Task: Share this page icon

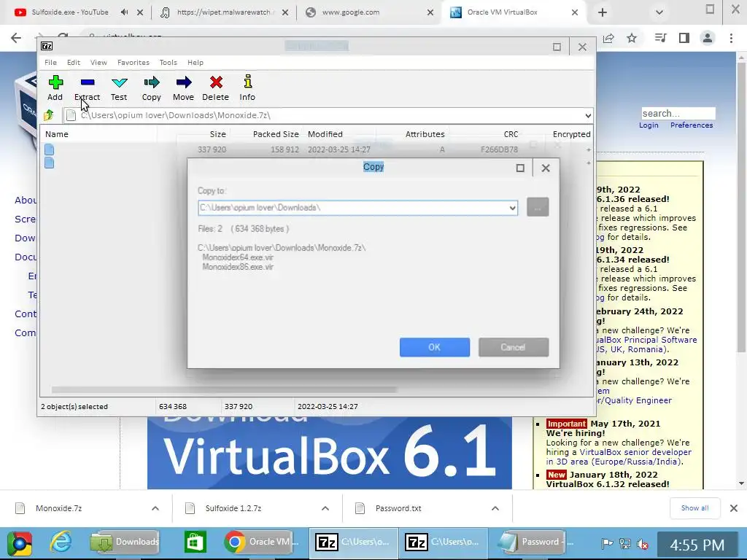Action: pos(608,38)
